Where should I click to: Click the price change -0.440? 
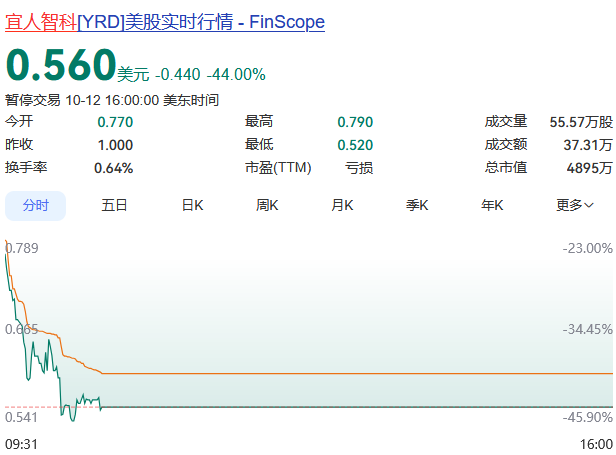(178, 74)
